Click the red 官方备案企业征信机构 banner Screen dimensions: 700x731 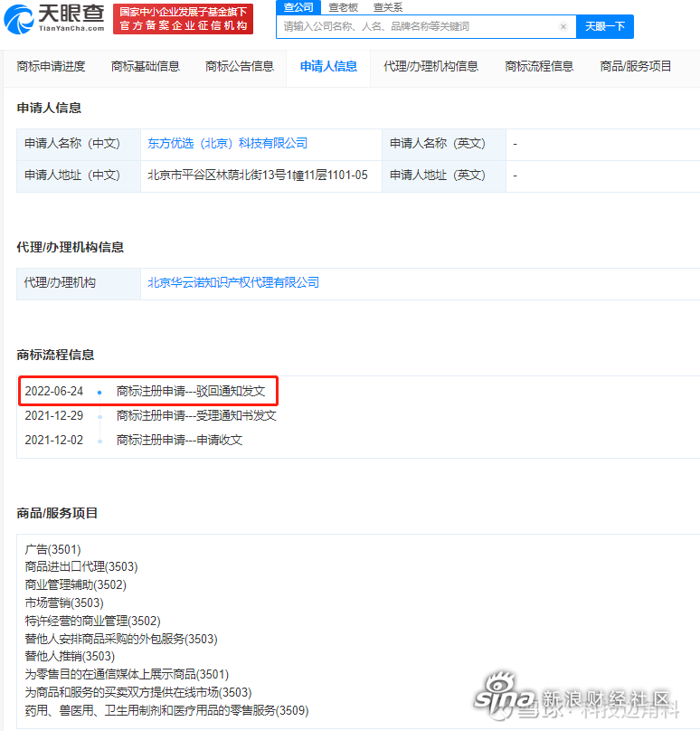tap(184, 19)
